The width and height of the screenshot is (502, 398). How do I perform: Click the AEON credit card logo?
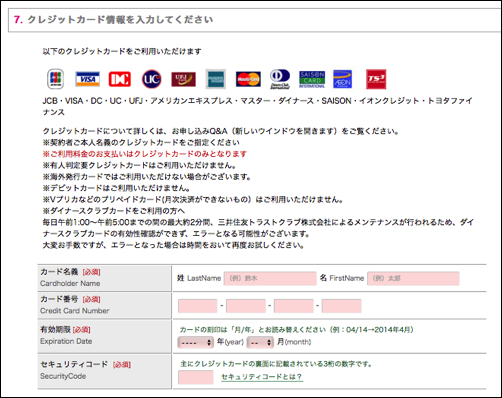343,79
